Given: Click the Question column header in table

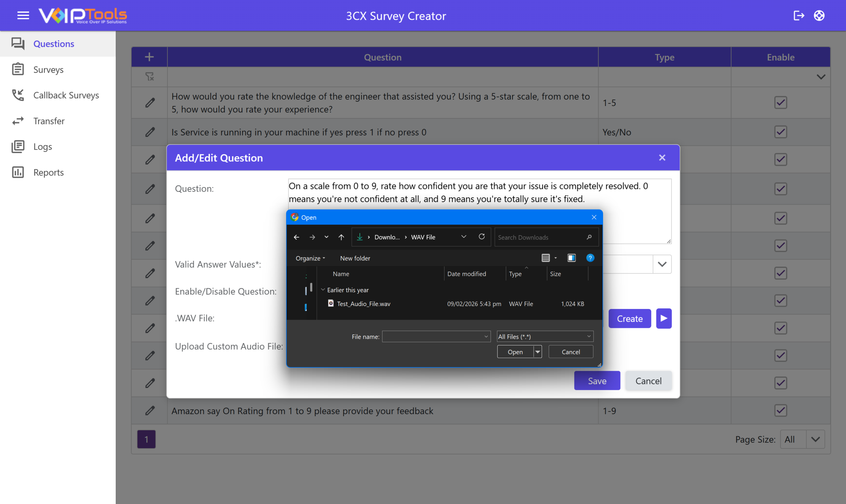Looking at the screenshot, I should [383, 57].
